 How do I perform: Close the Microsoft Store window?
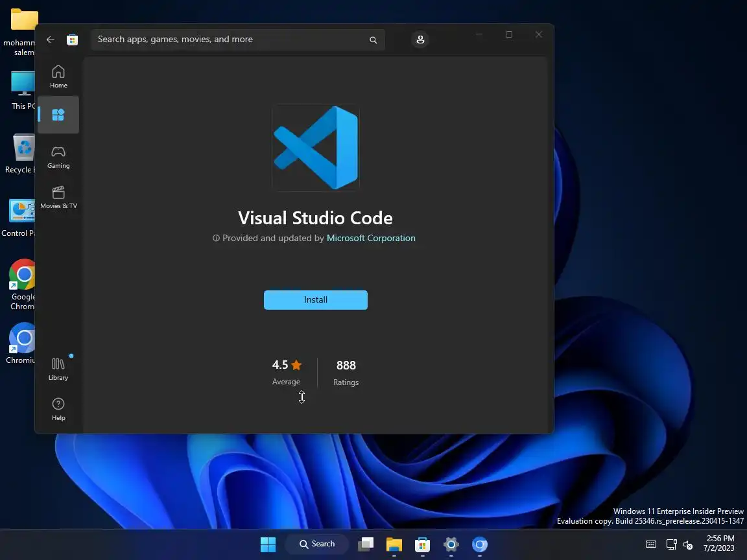[x=539, y=34]
